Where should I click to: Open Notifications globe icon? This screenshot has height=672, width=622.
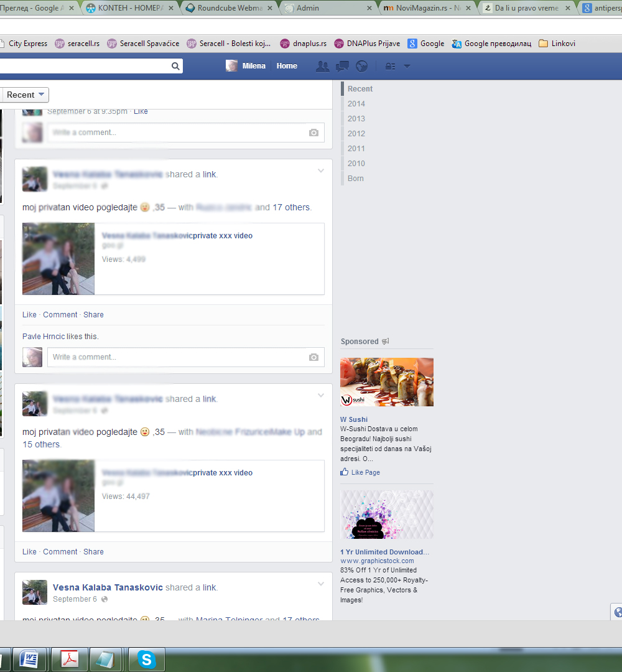coord(361,66)
